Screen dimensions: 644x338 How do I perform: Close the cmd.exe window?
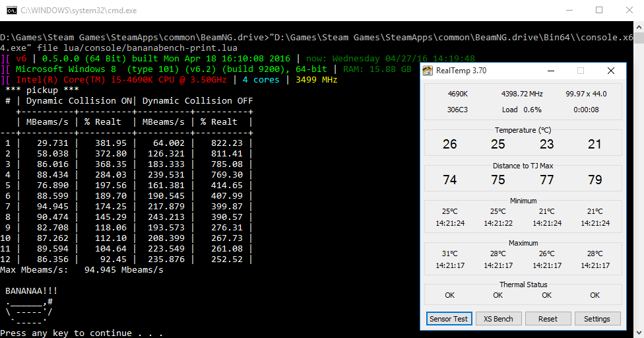(x=629, y=11)
